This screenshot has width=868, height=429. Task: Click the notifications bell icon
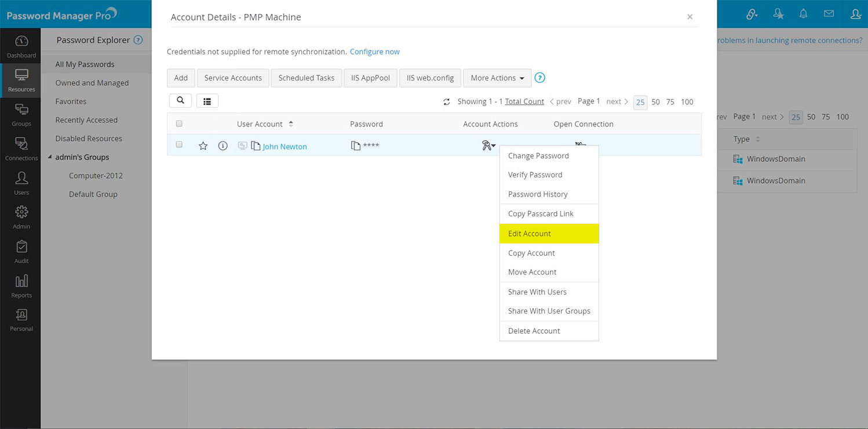coord(803,13)
